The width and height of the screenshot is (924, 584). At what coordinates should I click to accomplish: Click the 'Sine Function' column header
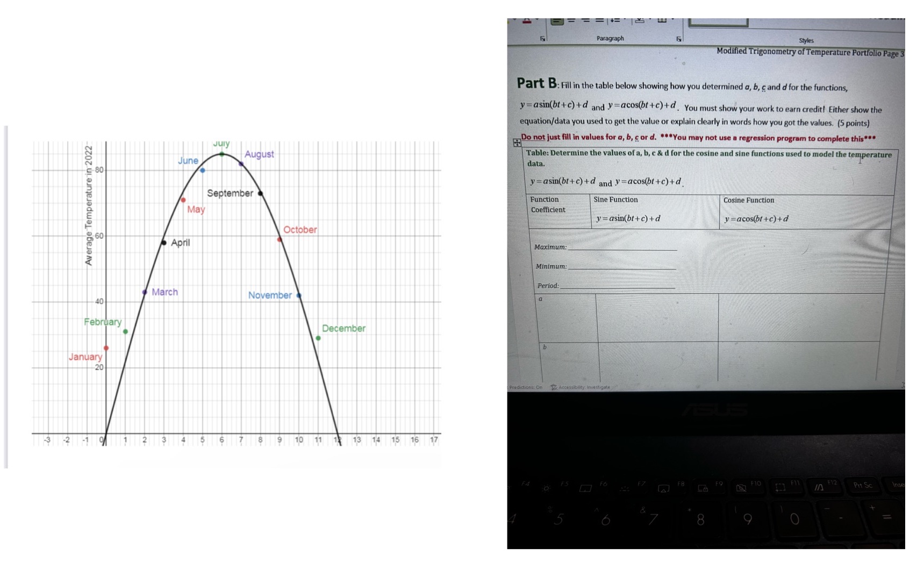coord(615,200)
